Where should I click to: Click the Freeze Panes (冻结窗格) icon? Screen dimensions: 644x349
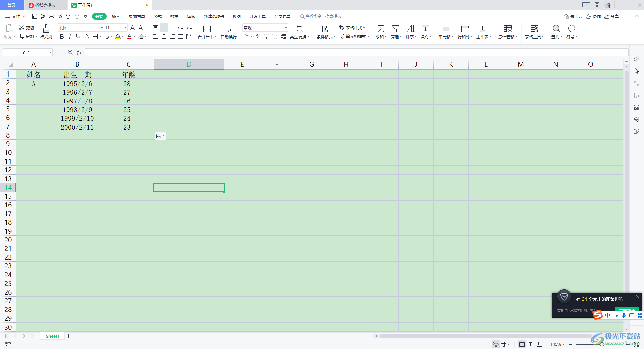pos(508,29)
